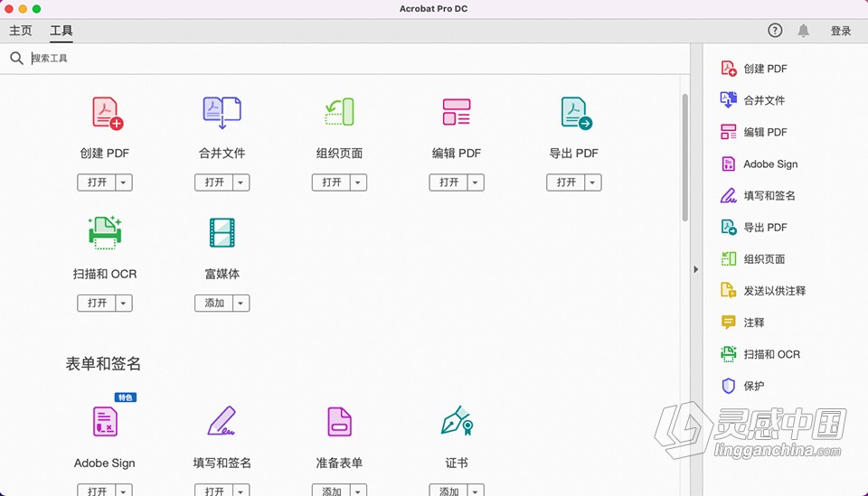Click the 打开 button under 组织页面
This screenshot has height=496, width=868.
332,182
